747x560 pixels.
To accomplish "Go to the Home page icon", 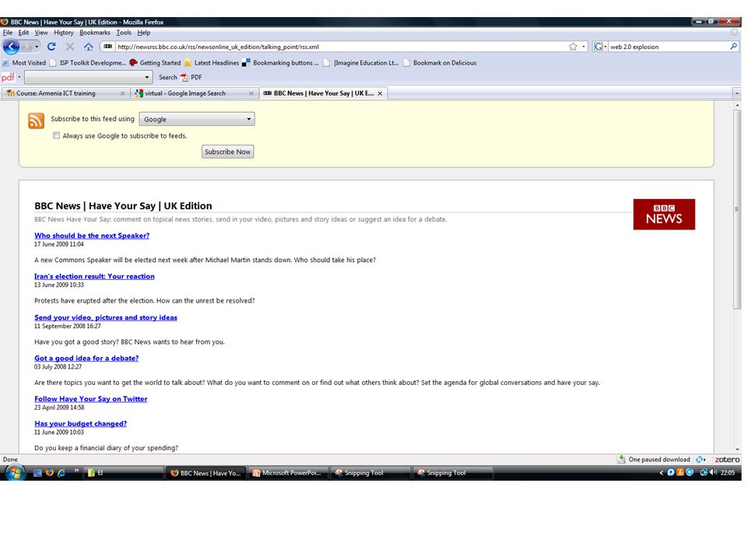I will [x=88, y=47].
